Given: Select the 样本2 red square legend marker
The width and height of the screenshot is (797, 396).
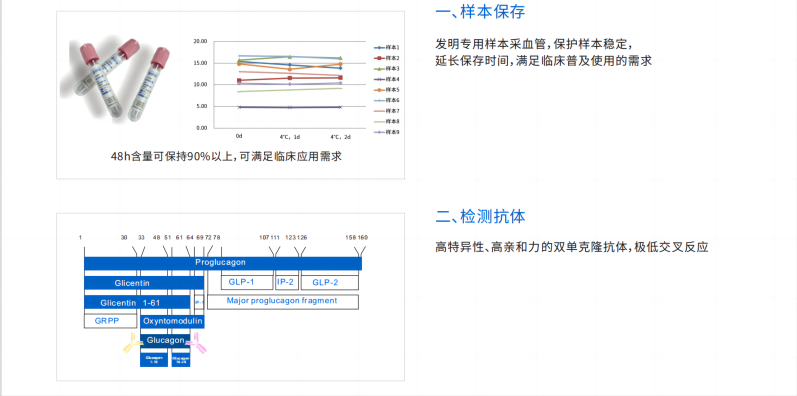Looking at the screenshot, I should [x=379, y=58].
